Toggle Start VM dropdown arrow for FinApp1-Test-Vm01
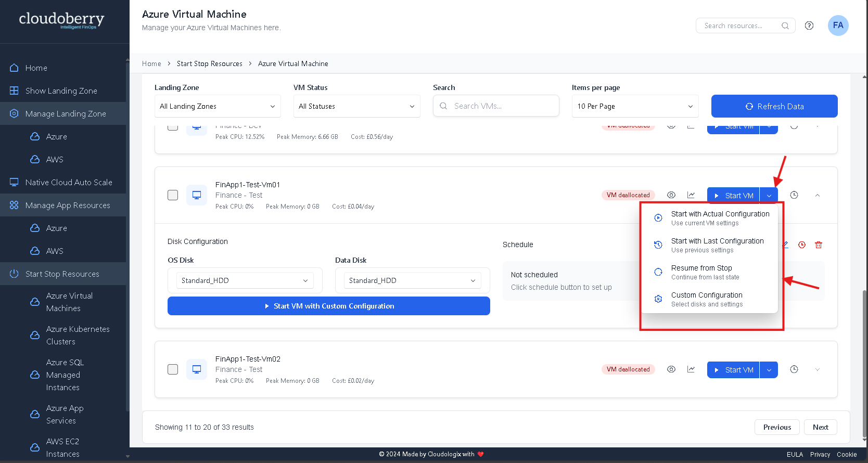 tap(769, 196)
